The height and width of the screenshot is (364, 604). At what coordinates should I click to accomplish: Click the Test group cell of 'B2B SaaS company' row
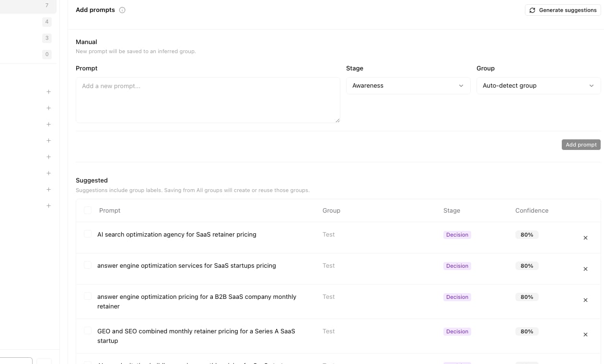pyautogui.click(x=328, y=296)
